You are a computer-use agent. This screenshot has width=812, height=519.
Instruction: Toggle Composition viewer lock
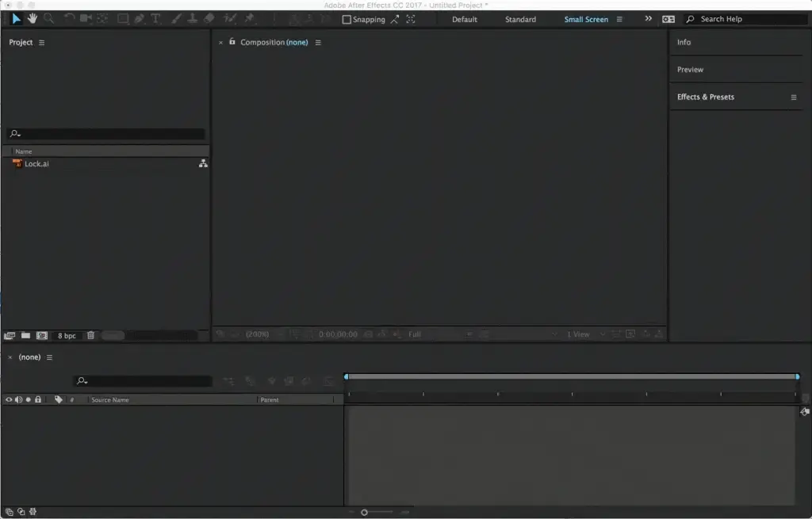(x=232, y=41)
